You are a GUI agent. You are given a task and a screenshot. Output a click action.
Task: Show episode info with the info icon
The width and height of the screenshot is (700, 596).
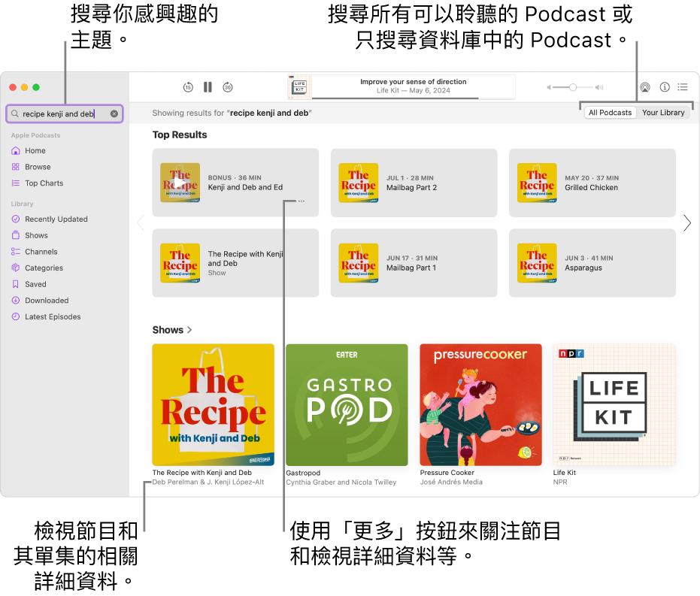click(x=665, y=87)
